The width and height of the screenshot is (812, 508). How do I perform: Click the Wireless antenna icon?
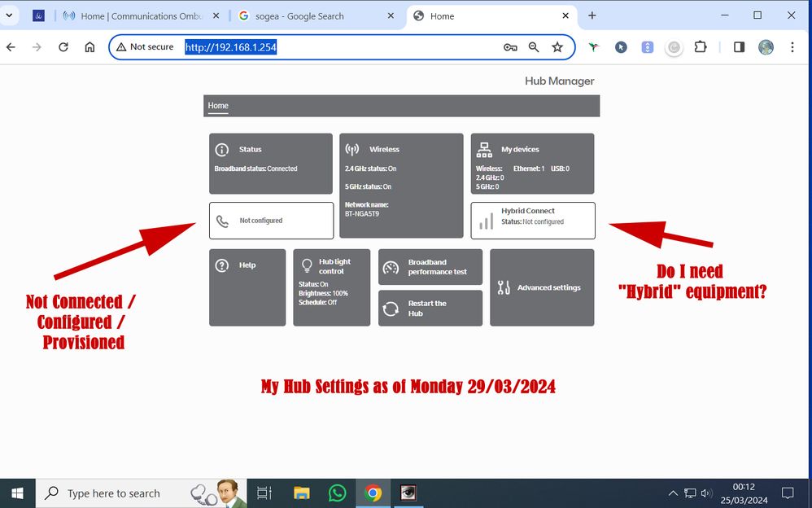click(352, 150)
